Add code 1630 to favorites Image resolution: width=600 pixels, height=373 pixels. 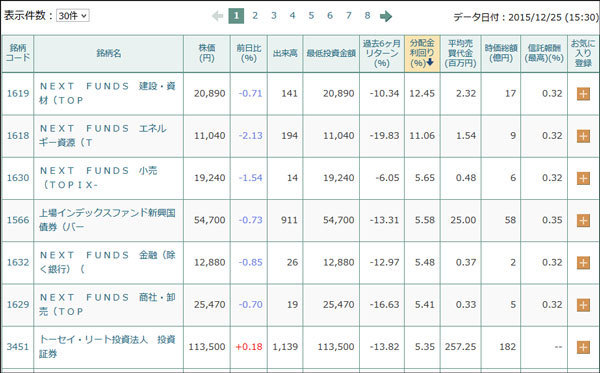point(583,178)
